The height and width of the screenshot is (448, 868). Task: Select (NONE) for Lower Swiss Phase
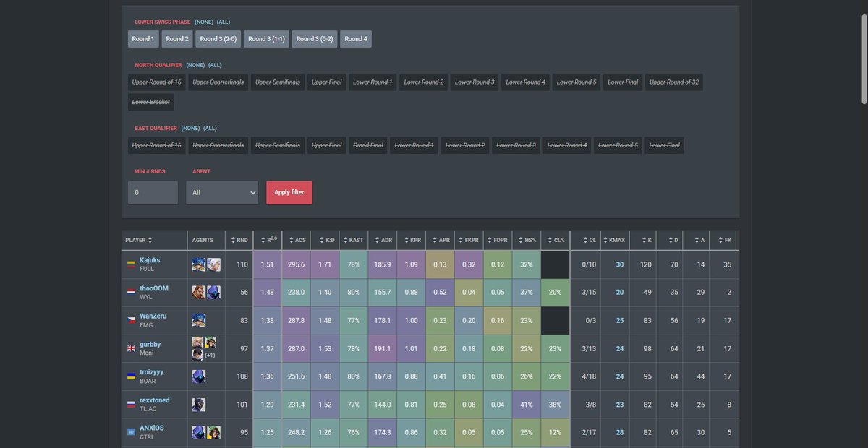pos(203,22)
